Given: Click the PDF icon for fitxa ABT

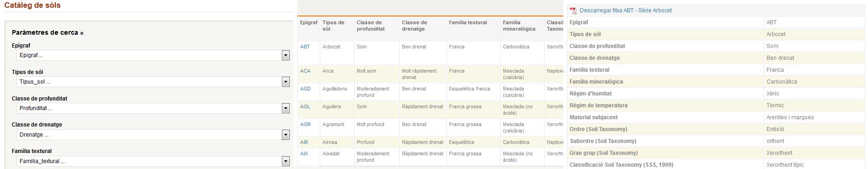Looking at the screenshot, I should 573,11.
